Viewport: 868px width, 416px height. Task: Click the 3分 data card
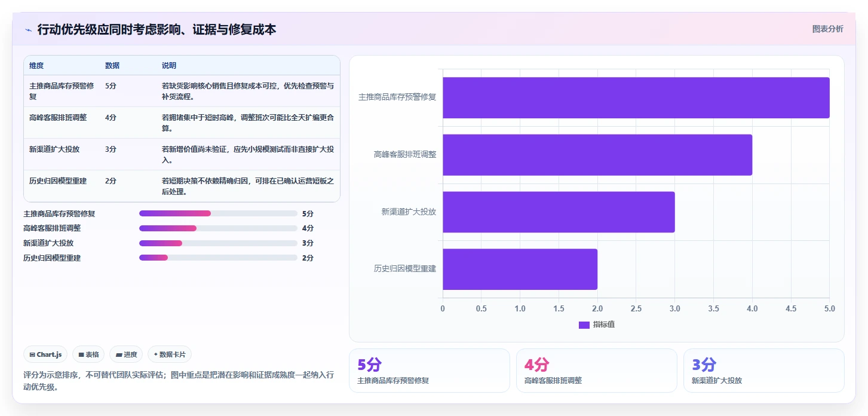click(763, 371)
